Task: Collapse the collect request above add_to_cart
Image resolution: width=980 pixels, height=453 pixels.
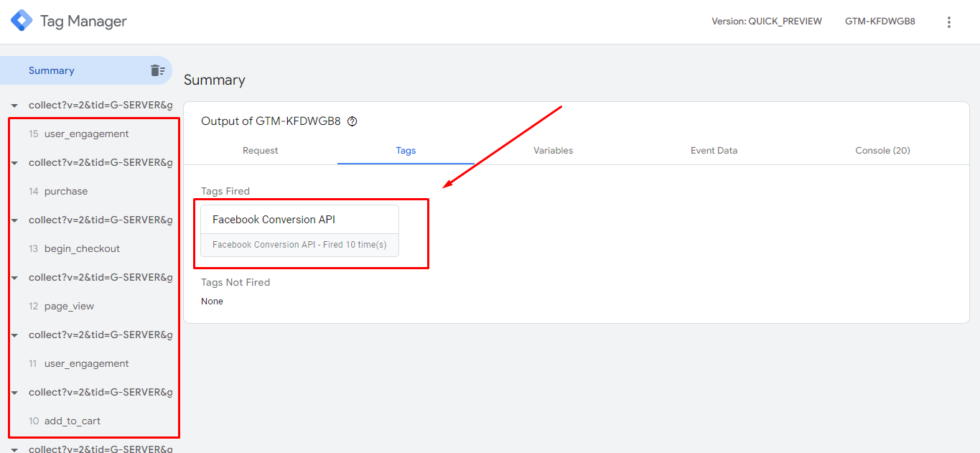Action: click(14, 393)
